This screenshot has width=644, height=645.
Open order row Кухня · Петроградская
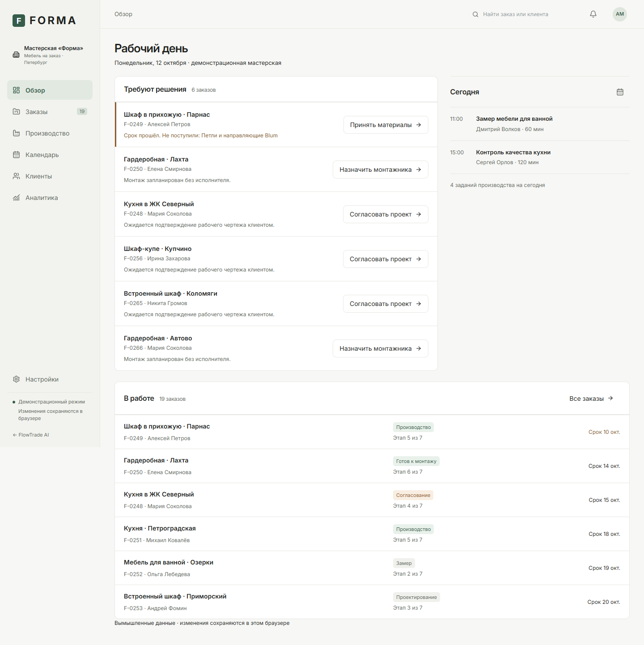coord(372,534)
